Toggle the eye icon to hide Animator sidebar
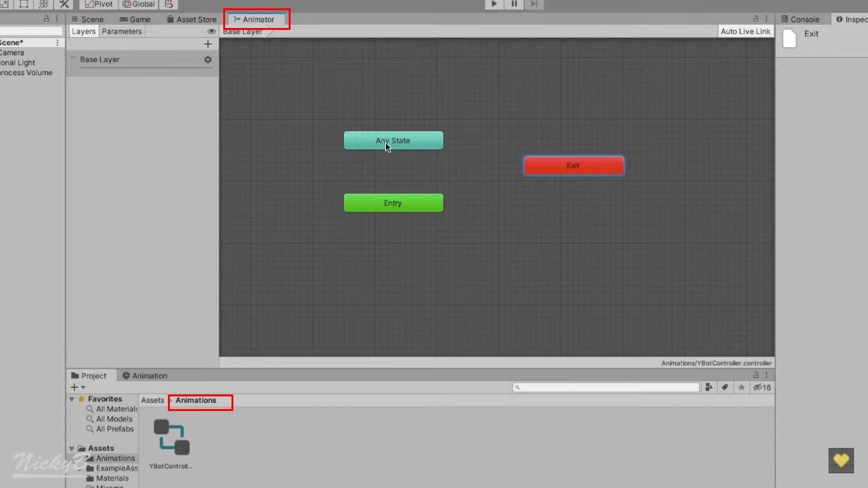The width and height of the screenshot is (868, 488). (x=211, y=31)
